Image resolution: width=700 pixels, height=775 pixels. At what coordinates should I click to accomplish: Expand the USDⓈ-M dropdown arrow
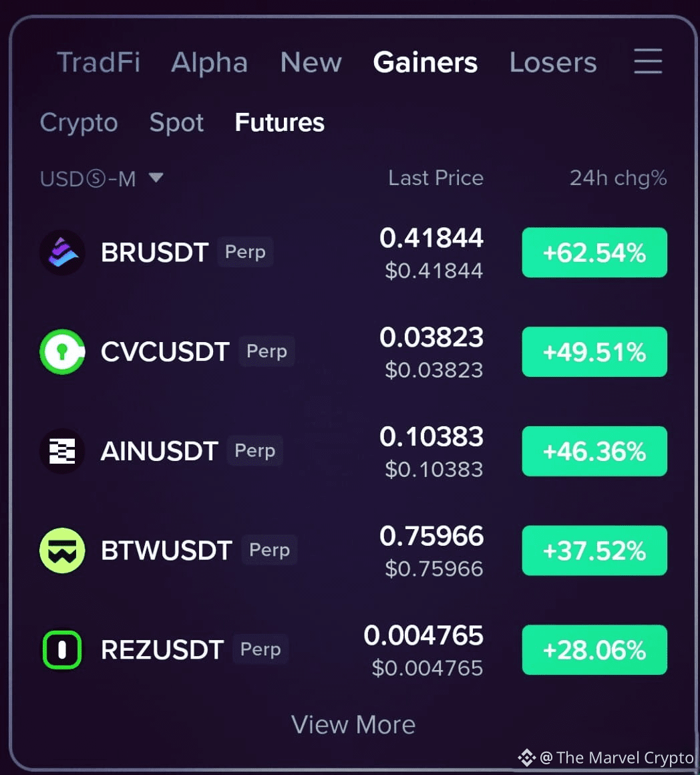point(156,178)
